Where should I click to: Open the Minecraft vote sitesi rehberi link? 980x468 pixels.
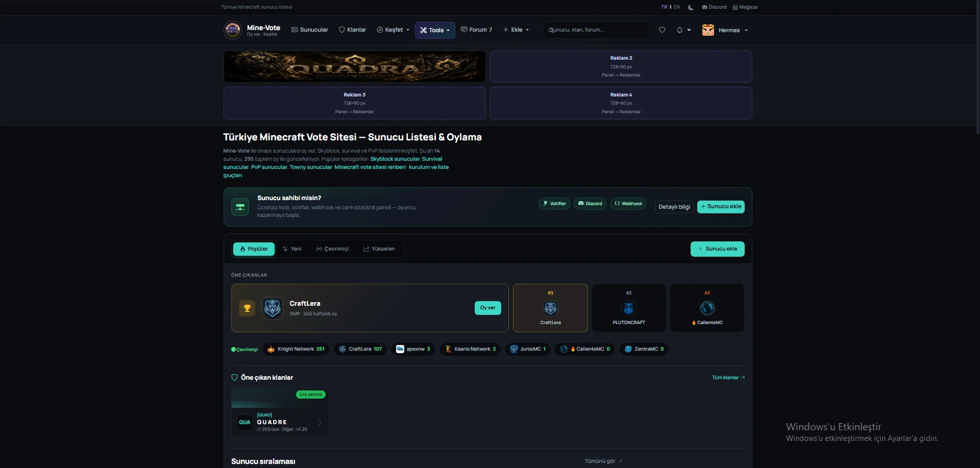point(370,167)
